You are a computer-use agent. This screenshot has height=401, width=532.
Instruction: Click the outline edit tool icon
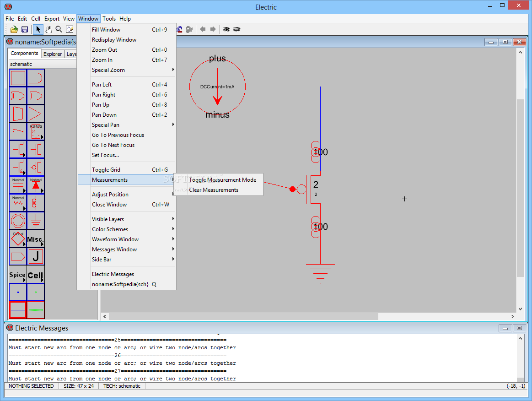click(70, 30)
